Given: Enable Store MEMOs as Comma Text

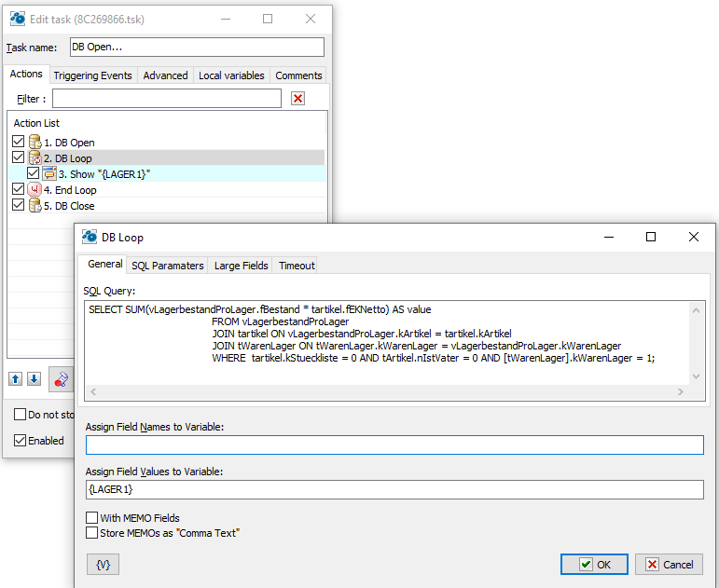Looking at the screenshot, I should 91,532.
